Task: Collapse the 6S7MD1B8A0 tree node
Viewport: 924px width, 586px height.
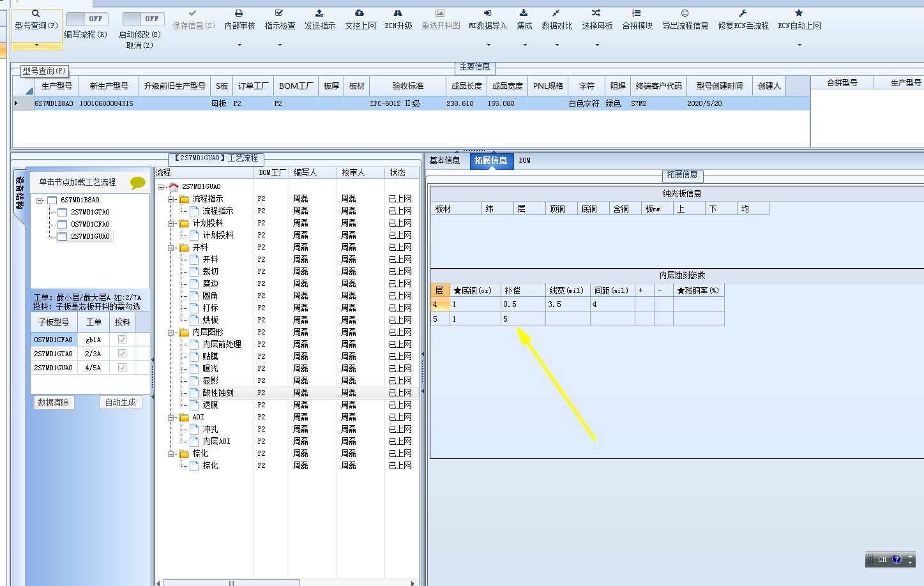Action: click(40, 200)
